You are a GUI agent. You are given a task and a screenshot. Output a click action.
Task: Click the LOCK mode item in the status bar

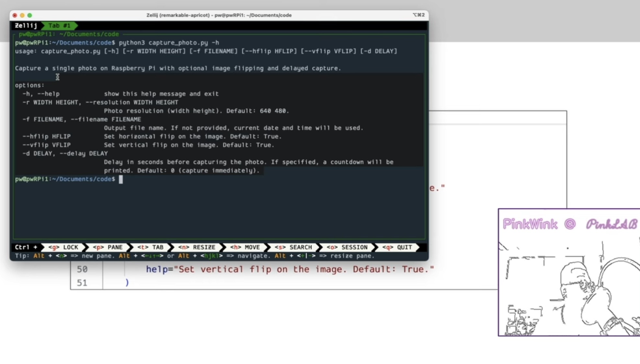click(x=63, y=247)
